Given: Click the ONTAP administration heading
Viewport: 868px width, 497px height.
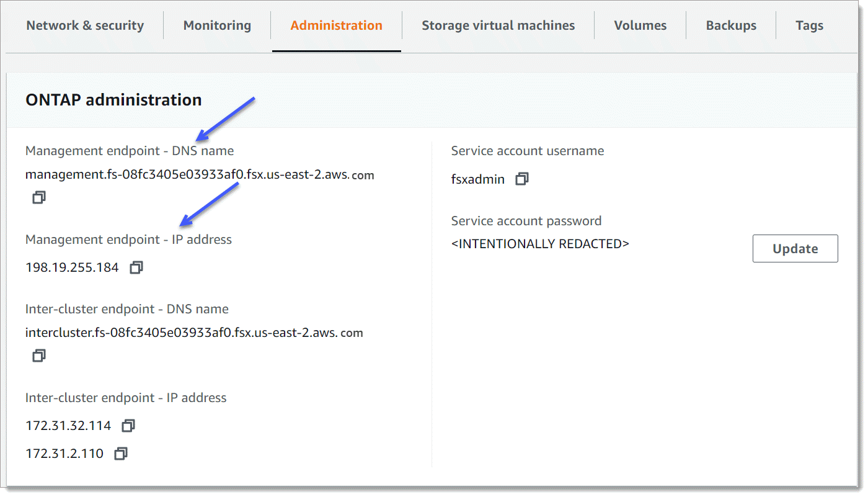Looking at the screenshot, I should (x=113, y=100).
